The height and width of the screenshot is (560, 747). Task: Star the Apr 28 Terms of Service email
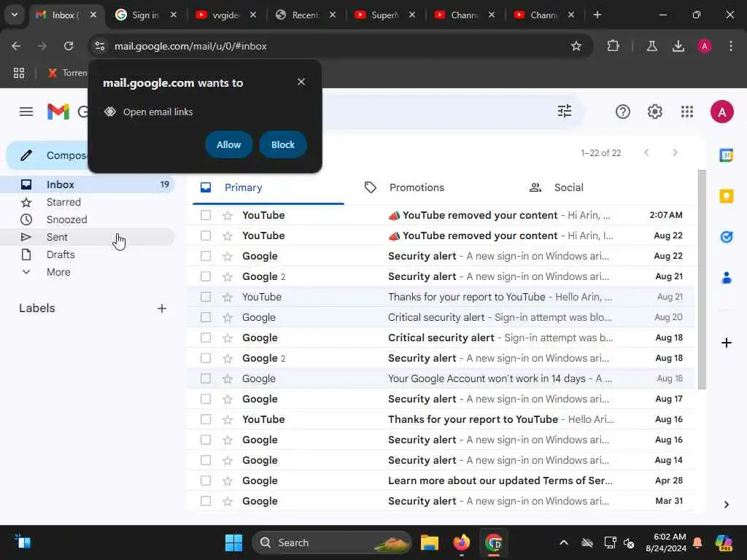click(228, 481)
